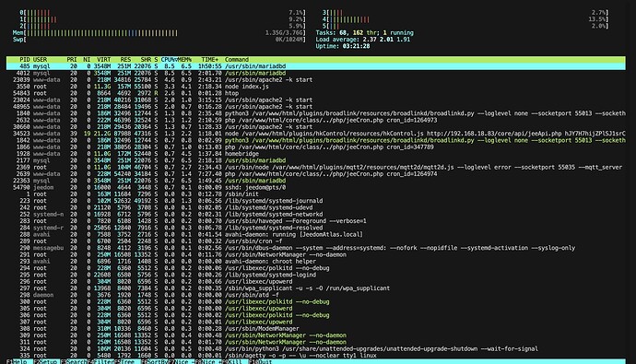Image resolution: width=636 pixels, height=364 pixels.
Task: Sort by the NI column header
Action: click(x=87, y=60)
